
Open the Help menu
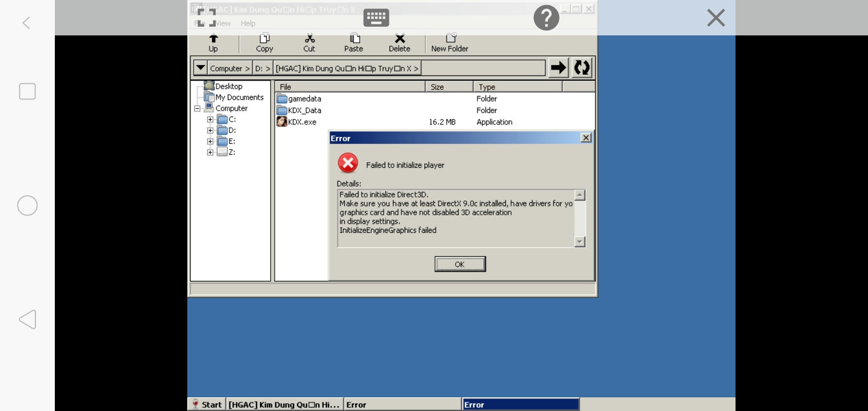(x=248, y=23)
